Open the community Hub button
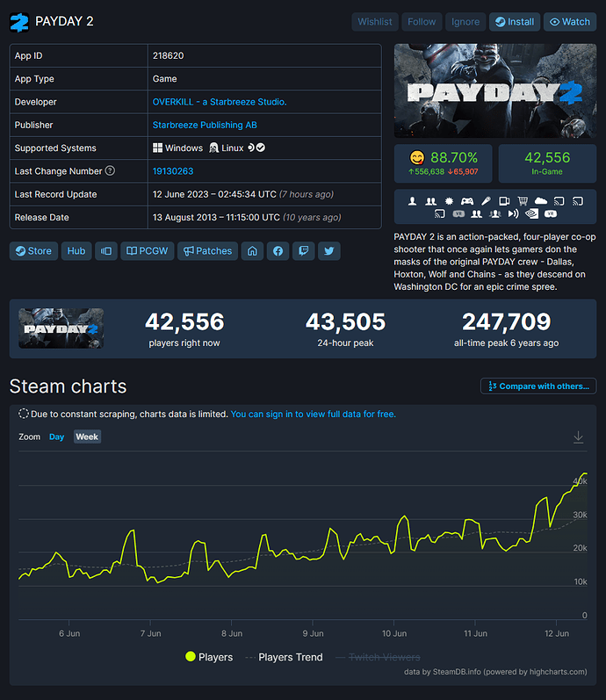The image size is (606, 700). coord(76,251)
